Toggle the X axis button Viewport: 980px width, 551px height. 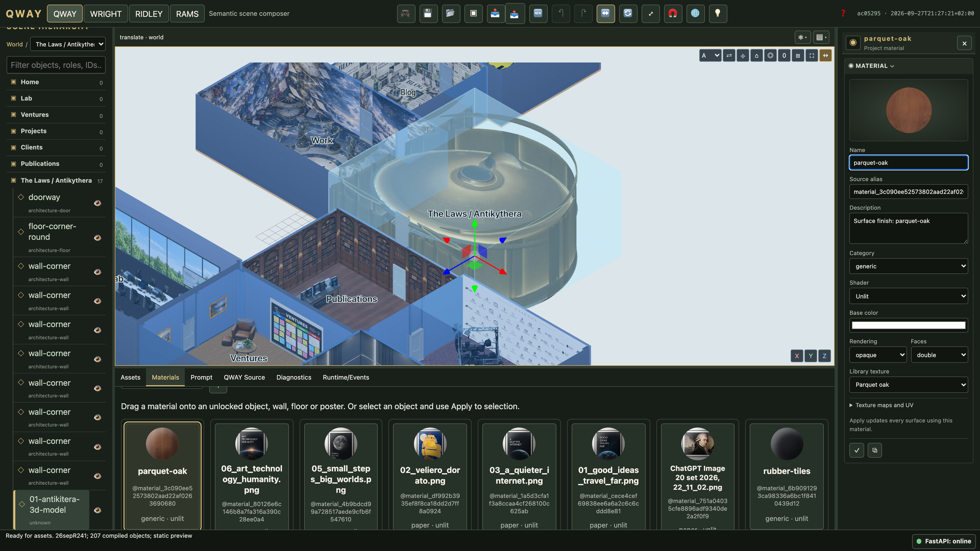tap(797, 356)
